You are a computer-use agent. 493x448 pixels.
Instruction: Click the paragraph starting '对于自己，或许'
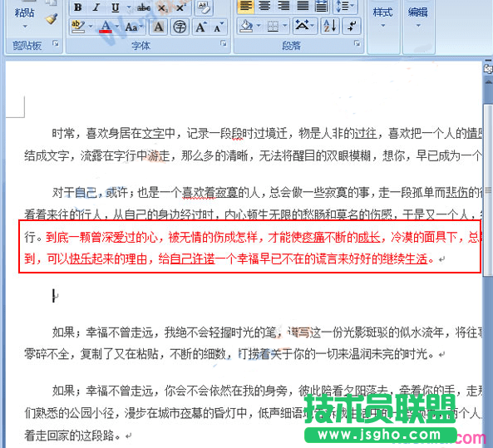[x=267, y=192]
